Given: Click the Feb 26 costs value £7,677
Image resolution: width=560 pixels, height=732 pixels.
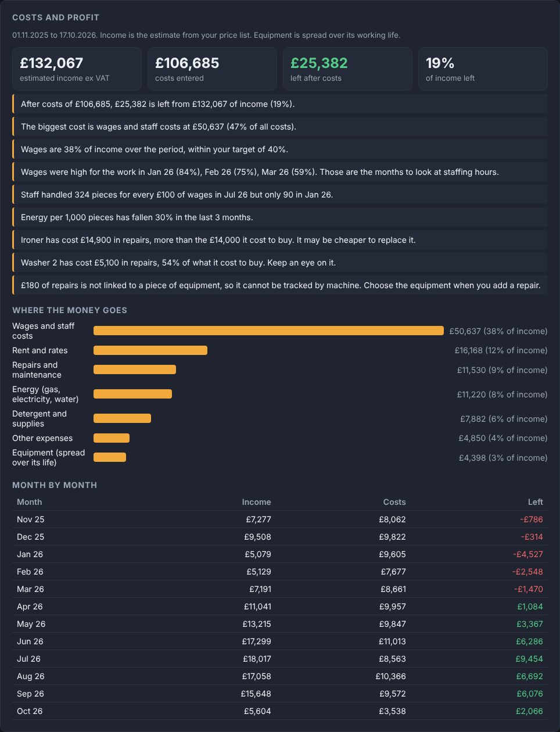Looking at the screenshot, I should coord(393,572).
